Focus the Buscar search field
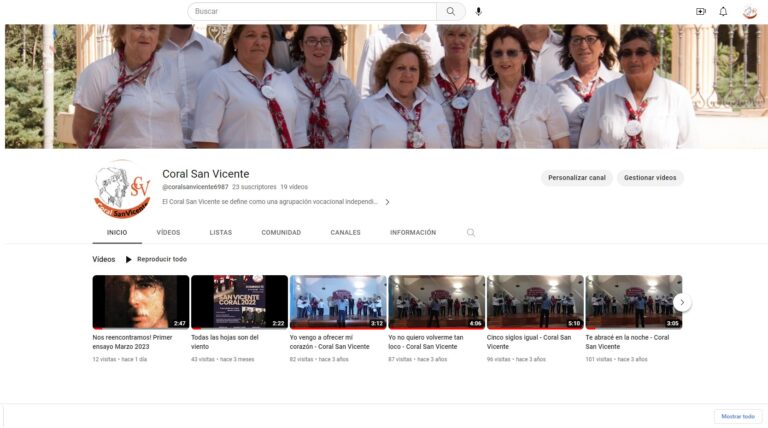Viewport: 768px width, 428px height. [312, 11]
